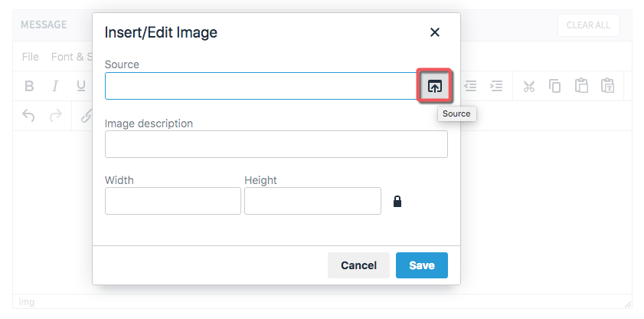Click the Decrease indent icon

pos(470,86)
